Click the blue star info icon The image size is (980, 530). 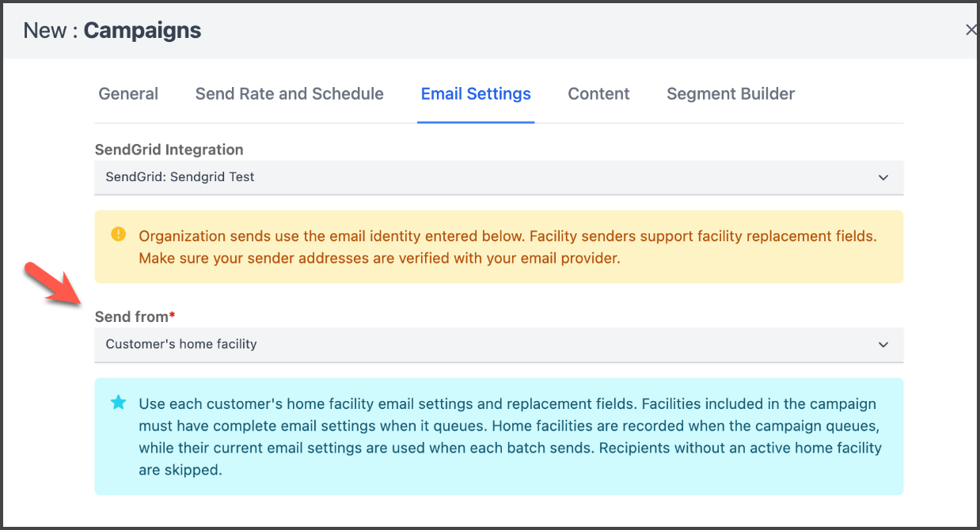click(x=118, y=403)
